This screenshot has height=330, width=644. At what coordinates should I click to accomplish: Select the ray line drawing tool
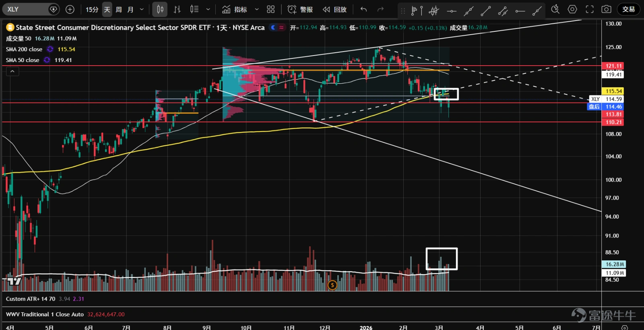(537, 11)
